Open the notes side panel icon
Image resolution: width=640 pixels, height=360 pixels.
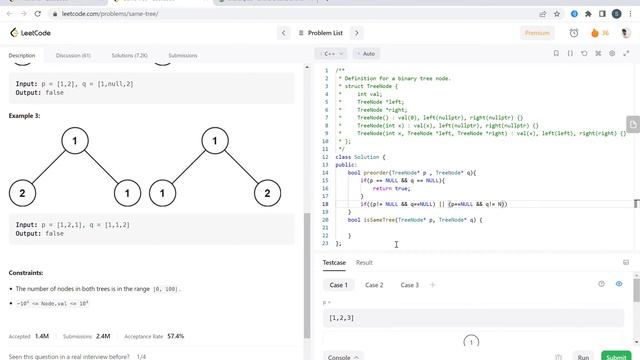point(633,124)
